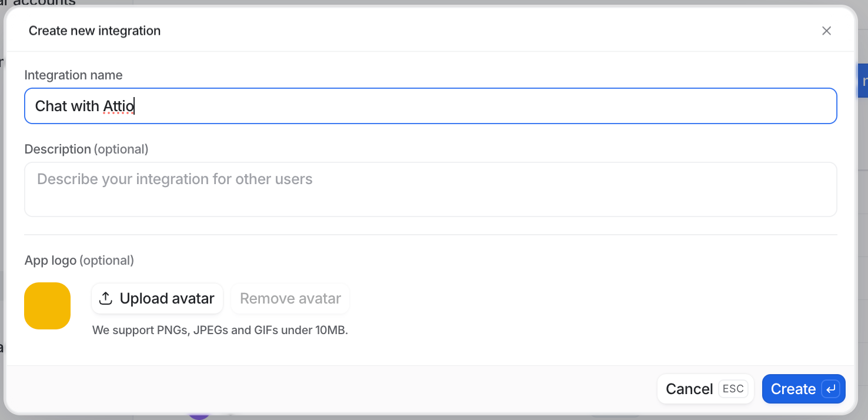868x420 pixels.
Task: Click the upload arrow icon beside Upload avatar
Action: 105,298
